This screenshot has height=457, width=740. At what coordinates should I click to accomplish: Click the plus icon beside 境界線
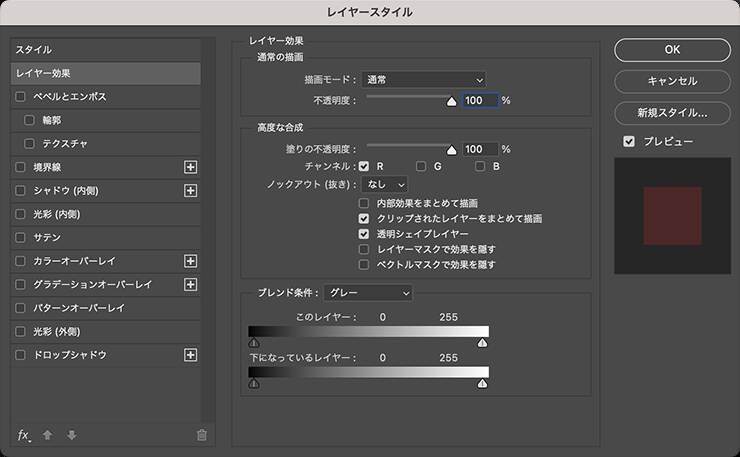(x=191, y=167)
